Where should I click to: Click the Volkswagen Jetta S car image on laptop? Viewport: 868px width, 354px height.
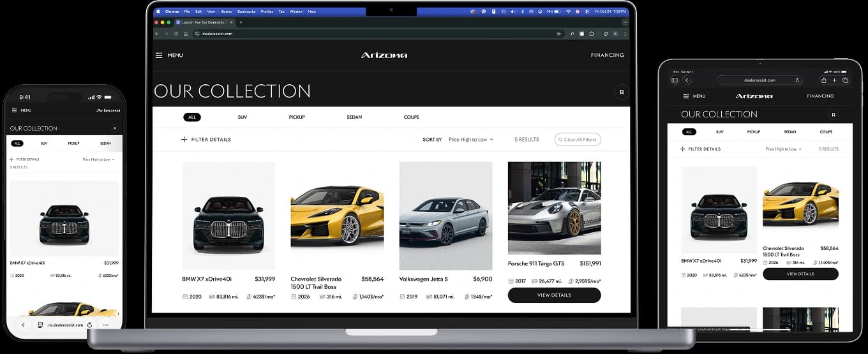click(445, 216)
